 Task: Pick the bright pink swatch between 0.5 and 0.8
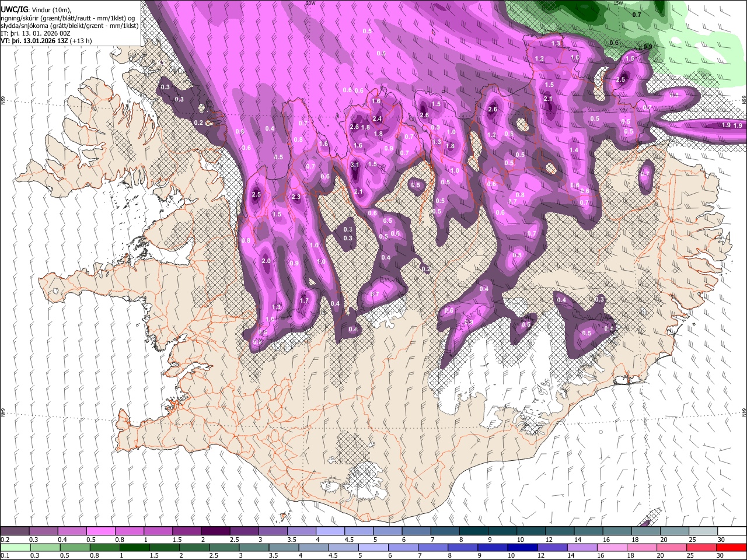[100, 531]
